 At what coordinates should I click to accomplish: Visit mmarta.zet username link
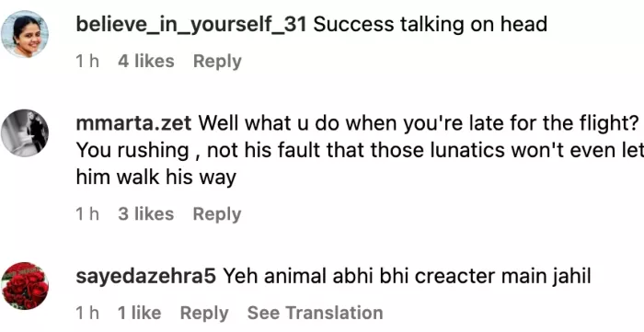(134, 122)
